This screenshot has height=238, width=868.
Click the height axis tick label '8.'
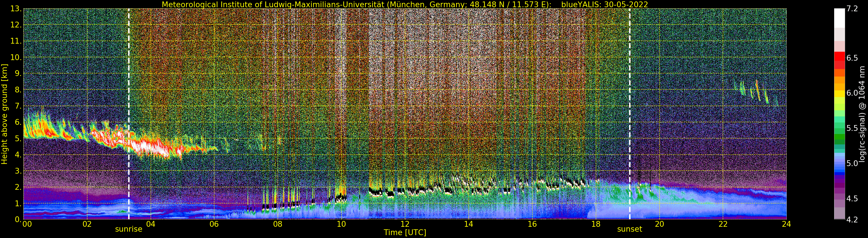pos(18,90)
